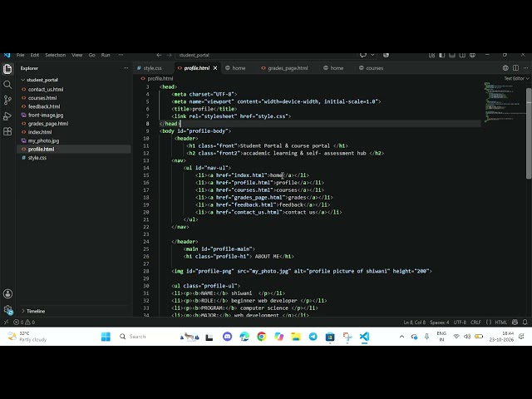Open the Explorer view in activity bar

tap(7, 69)
